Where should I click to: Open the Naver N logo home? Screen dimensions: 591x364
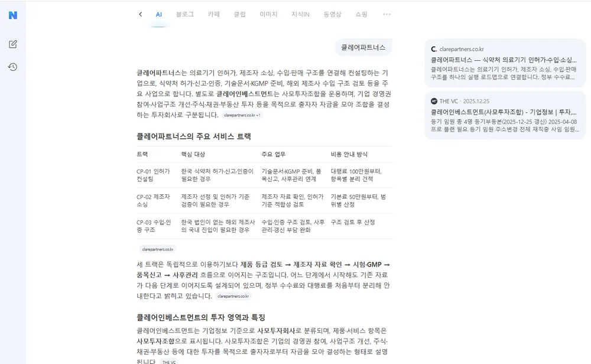pos(13,15)
